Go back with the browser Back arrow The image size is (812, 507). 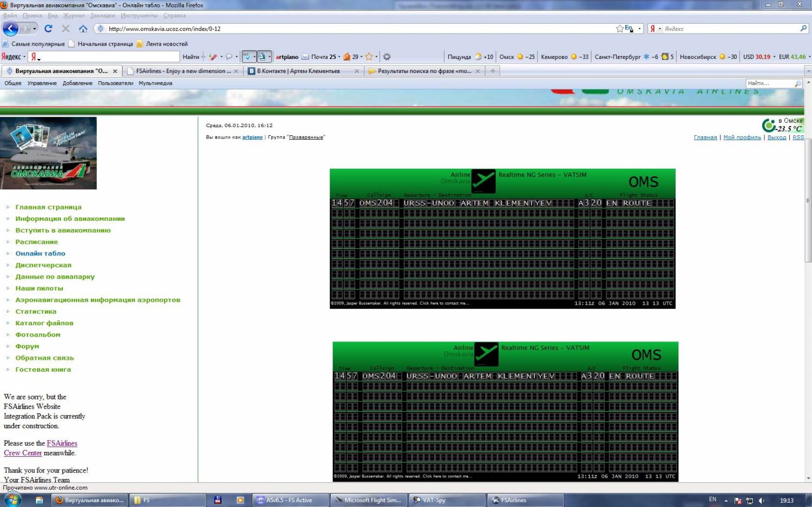click(11, 29)
